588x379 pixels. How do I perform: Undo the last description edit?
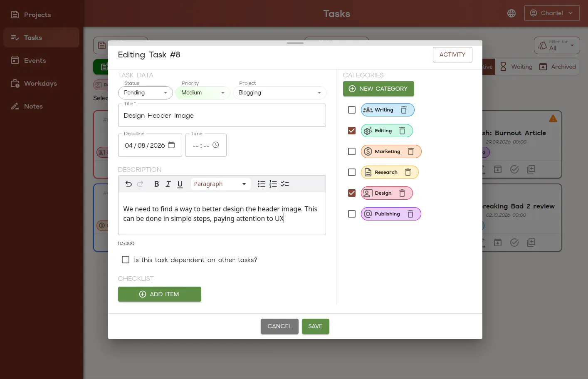pos(128,184)
